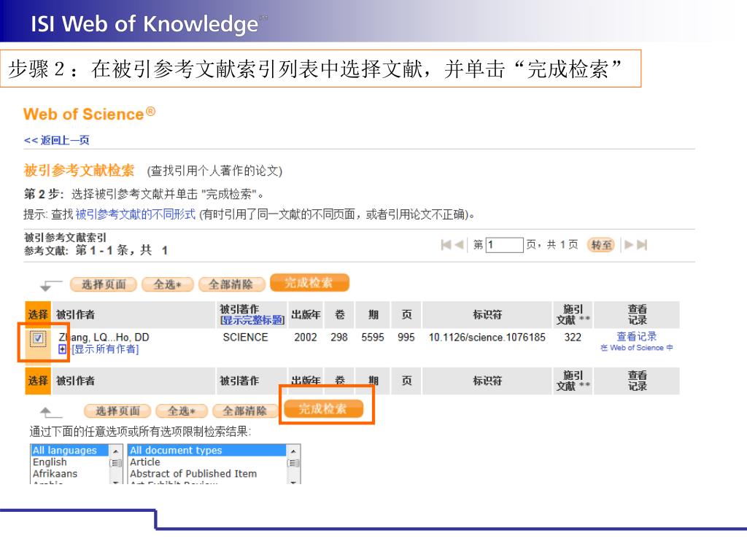Screen dimensions: 747x560
Task: Open 被引参考文献的不同形式 link
Action: coord(135,214)
